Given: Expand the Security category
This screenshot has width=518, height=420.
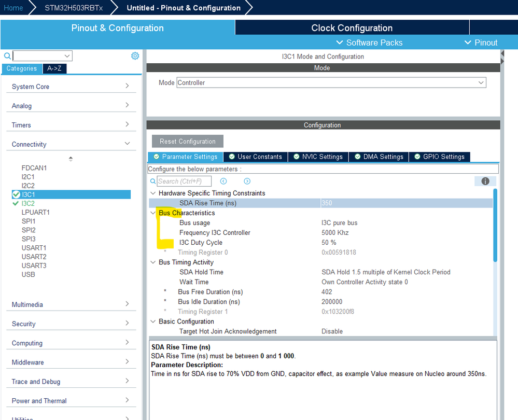Looking at the screenshot, I should point(71,324).
